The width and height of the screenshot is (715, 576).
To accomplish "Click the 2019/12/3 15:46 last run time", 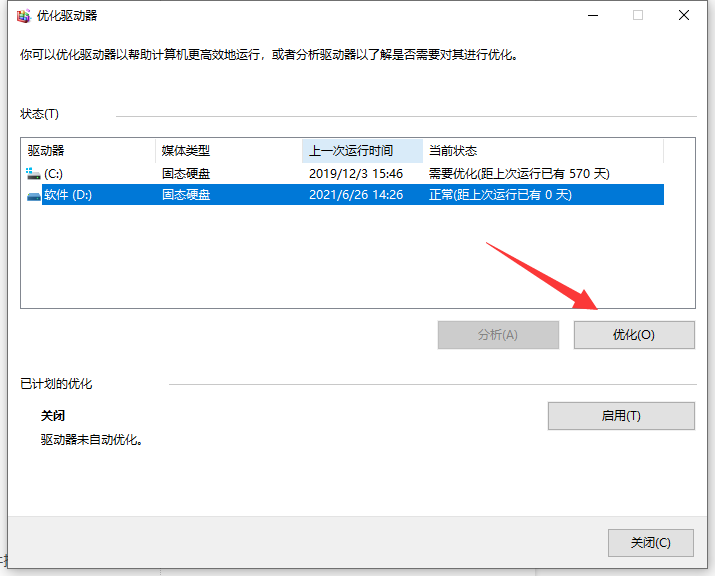I will [356, 174].
